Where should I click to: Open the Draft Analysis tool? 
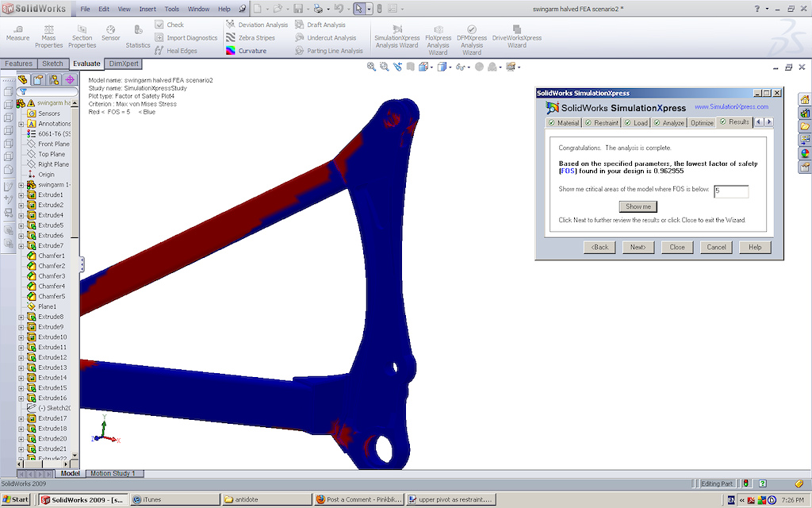(320, 25)
